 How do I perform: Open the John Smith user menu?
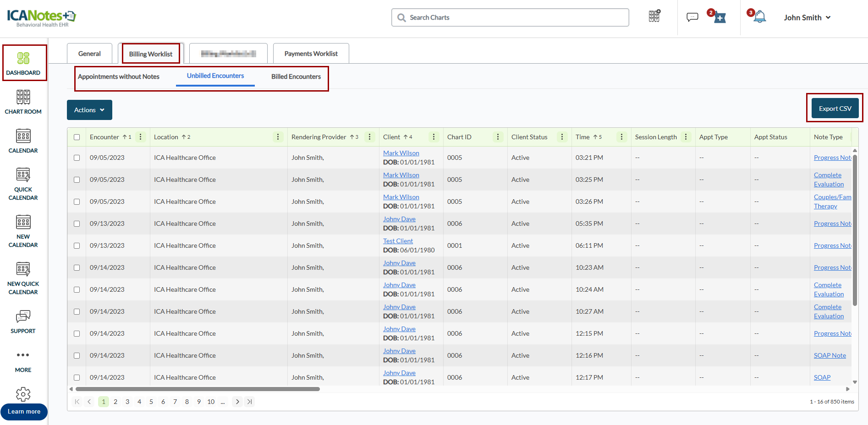click(x=807, y=17)
